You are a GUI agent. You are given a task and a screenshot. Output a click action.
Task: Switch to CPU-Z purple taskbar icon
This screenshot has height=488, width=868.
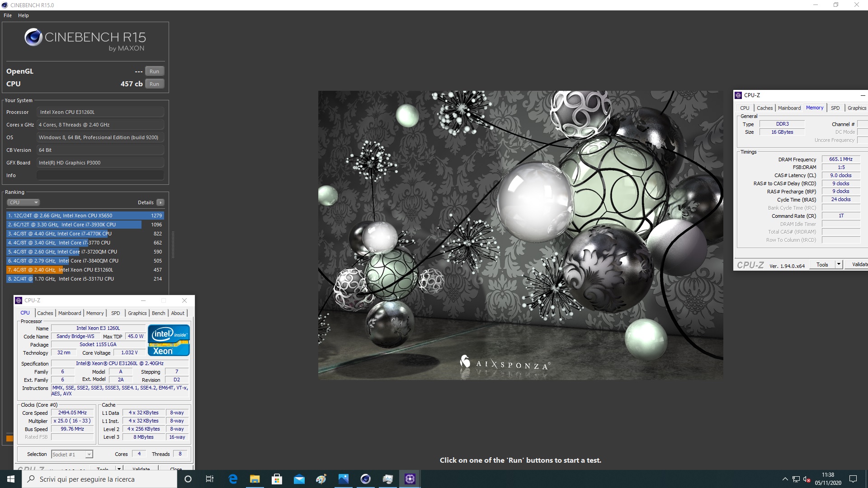pyautogui.click(x=410, y=479)
